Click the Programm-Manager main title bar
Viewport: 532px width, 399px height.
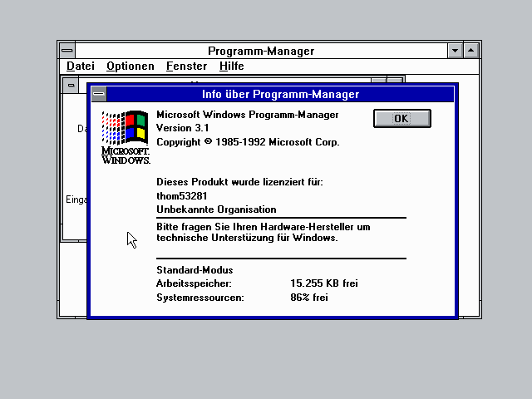click(260, 51)
